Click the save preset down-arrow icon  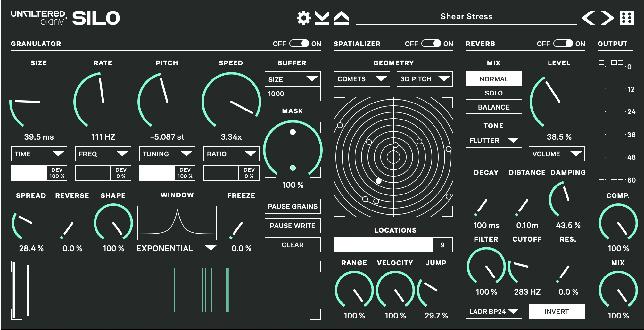(x=322, y=18)
